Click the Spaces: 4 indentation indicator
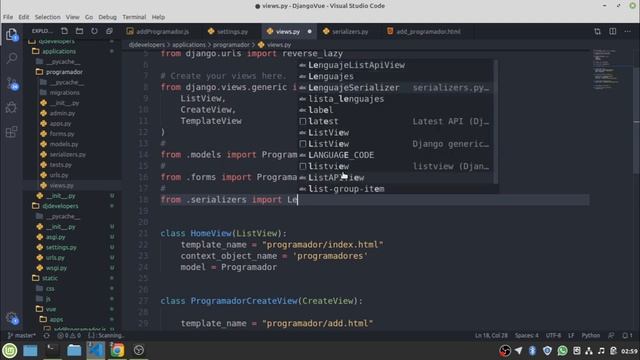 (527, 336)
